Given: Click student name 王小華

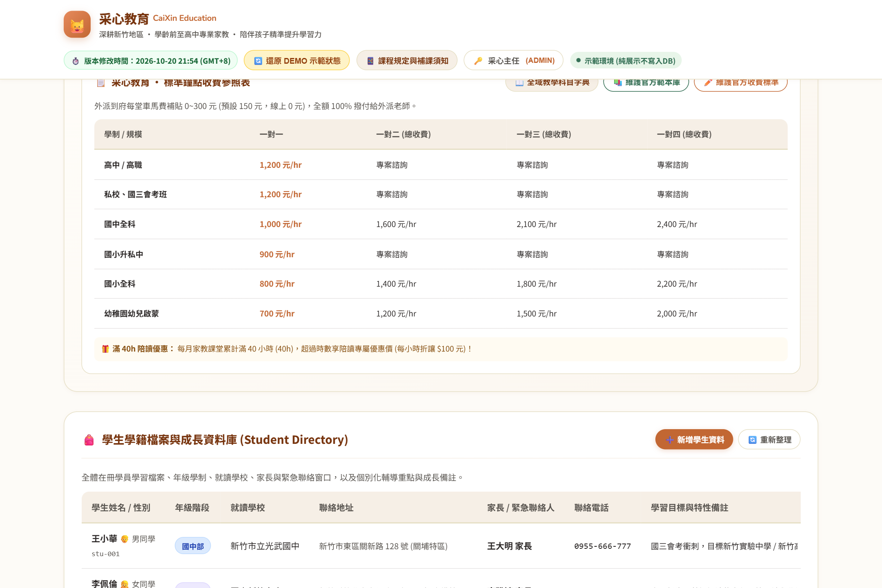Looking at the screenshot, I should pyautogui.click(x=104, y=539).
